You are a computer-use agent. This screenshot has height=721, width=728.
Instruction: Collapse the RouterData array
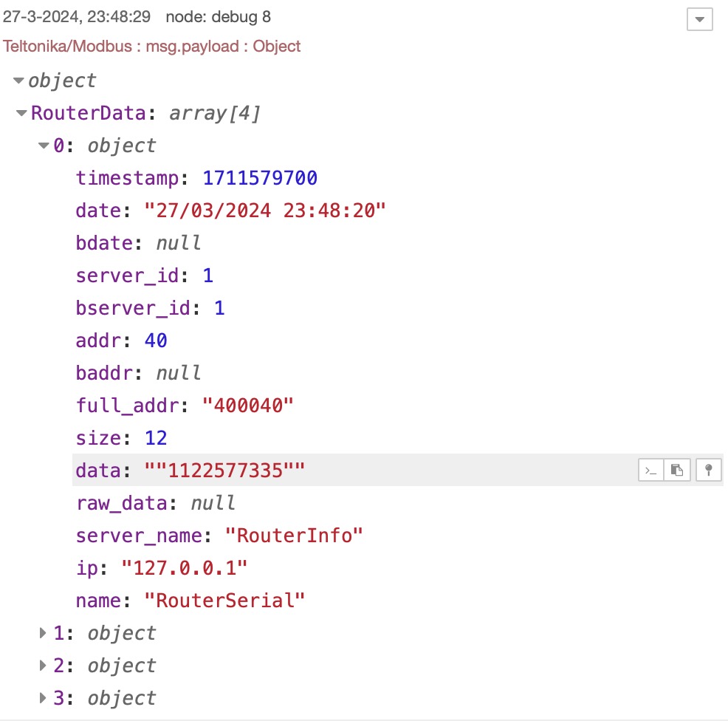[x=21, y=113]
